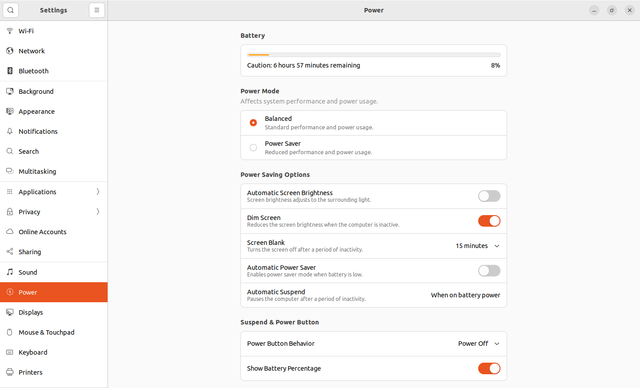Click the Privacy lock icon

click(10, 212)
